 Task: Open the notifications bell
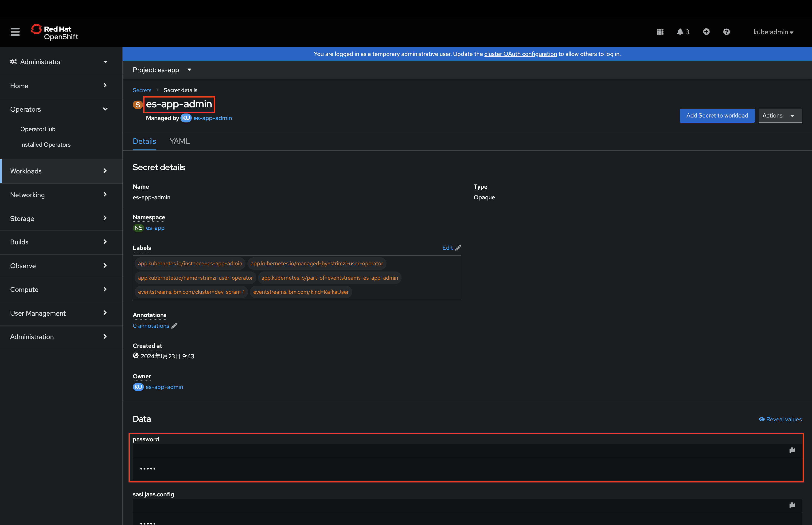[x=683, y=32]
